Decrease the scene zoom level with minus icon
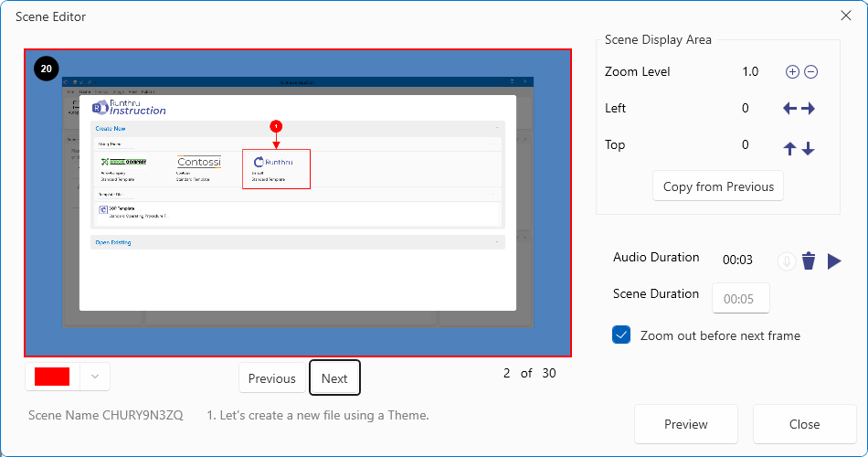 coord(810,72)
